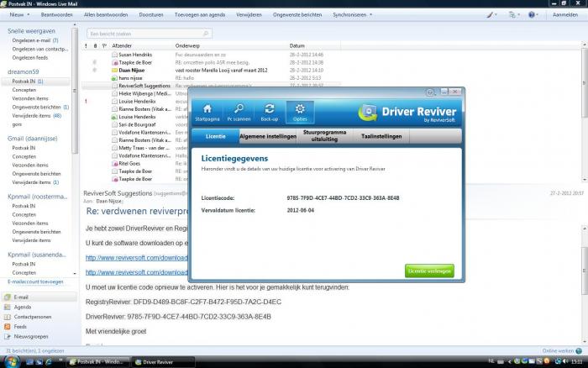Viewport: 588px width, 368px height.
Task: Click Aanmelden in Live Mail
Action: coord(565,15)
